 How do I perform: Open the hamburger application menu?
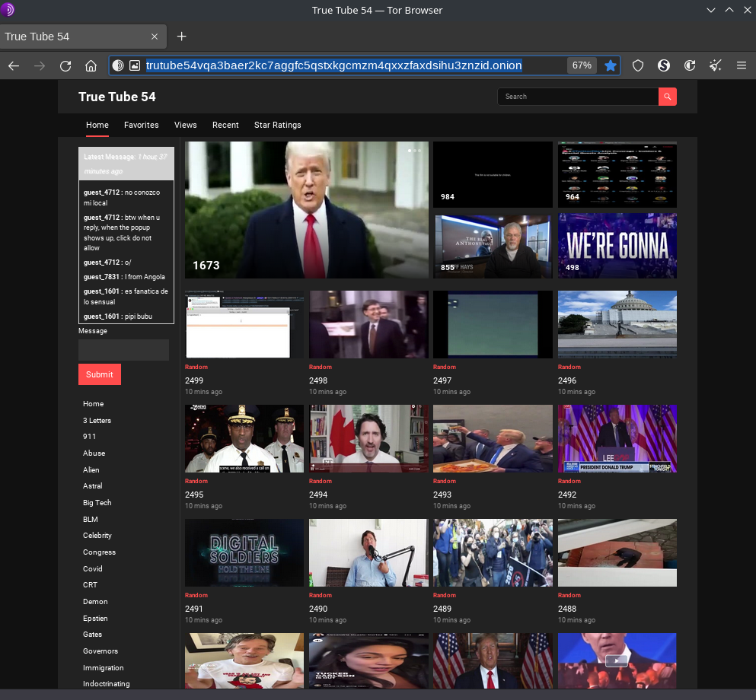[742, 65]
